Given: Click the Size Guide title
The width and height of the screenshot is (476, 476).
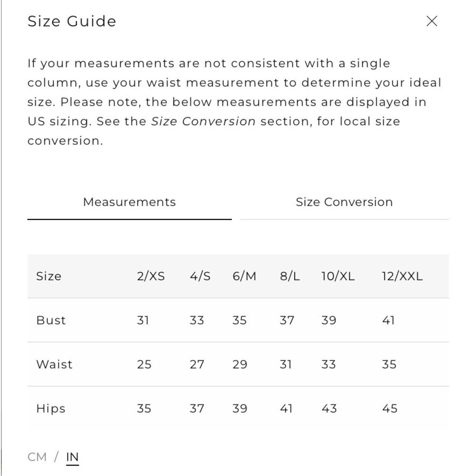Looking at the screenshot, I should click(x=72, y=21).
